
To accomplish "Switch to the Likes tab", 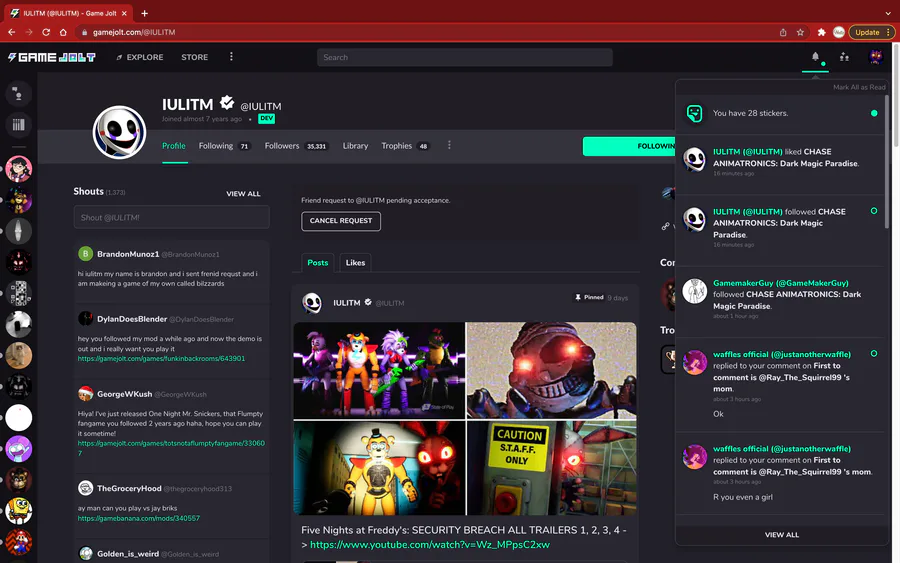I will [355, 262].
